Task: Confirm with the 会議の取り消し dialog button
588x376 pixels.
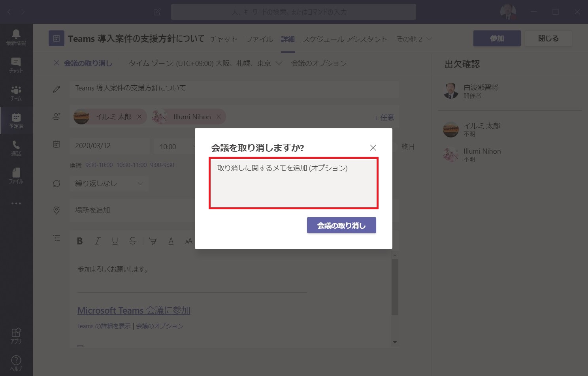Action: [341, 225]
